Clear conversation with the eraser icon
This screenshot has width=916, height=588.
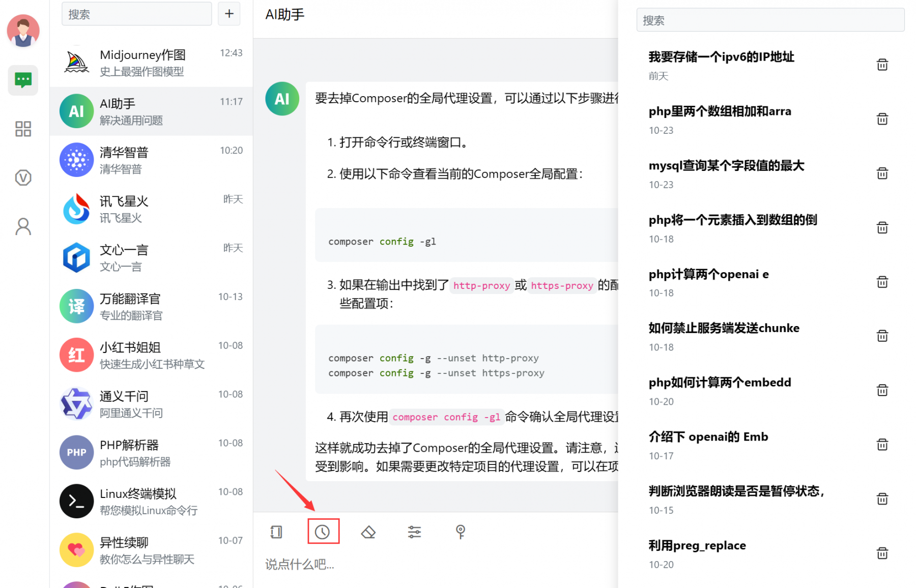(368, 532)
